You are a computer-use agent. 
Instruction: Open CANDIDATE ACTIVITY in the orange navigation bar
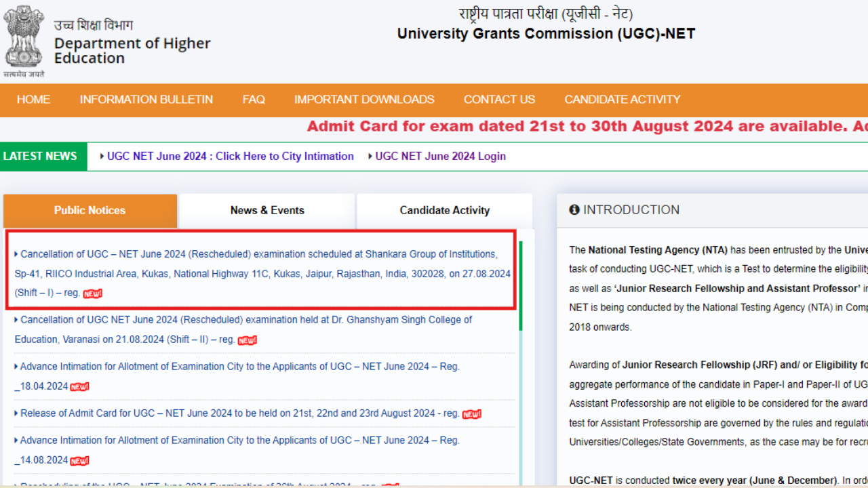pyautogui.click(x=623, y=100)
